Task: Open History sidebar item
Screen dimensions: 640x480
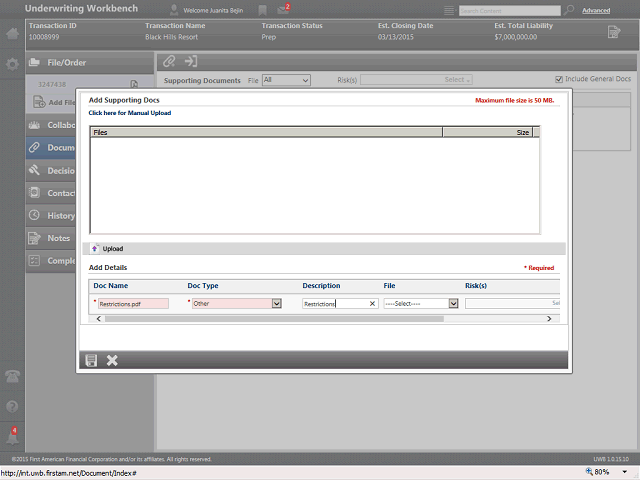Action: tap(51, 216)
